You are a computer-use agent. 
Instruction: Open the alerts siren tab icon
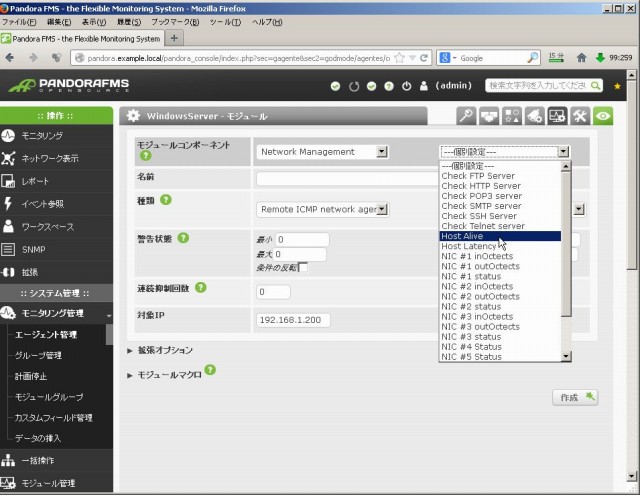point(534,116)
